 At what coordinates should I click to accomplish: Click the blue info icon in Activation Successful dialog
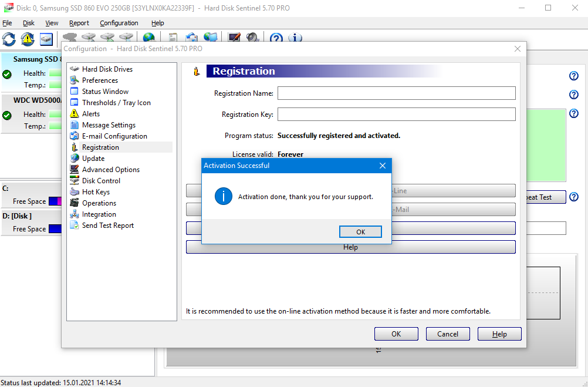tap(224, 197)
